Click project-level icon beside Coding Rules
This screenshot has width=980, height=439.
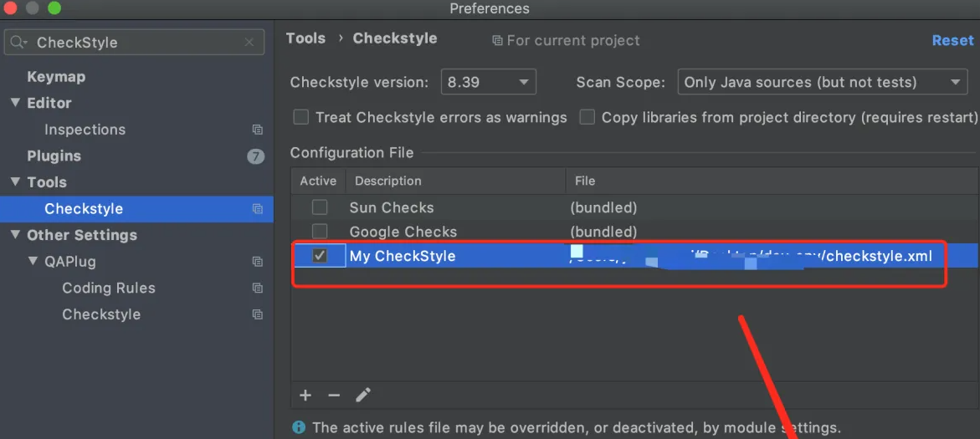pos(258,288)
